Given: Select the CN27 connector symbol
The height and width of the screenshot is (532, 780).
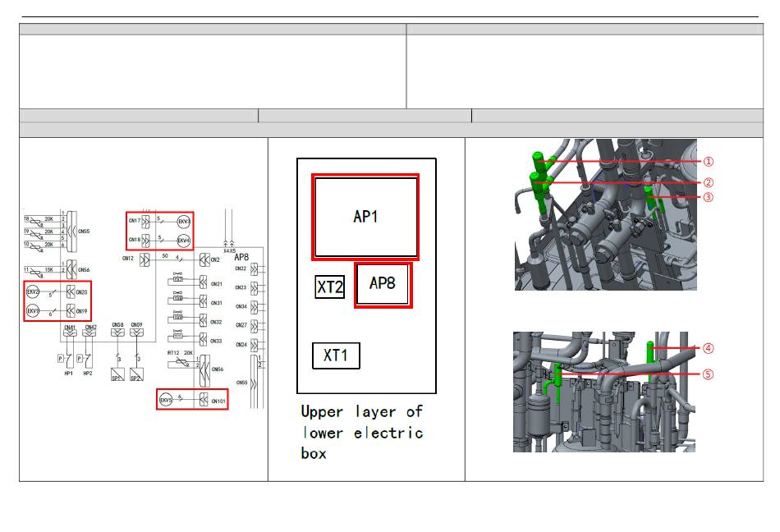Looking at the screenshot, I should pos(255,326).
